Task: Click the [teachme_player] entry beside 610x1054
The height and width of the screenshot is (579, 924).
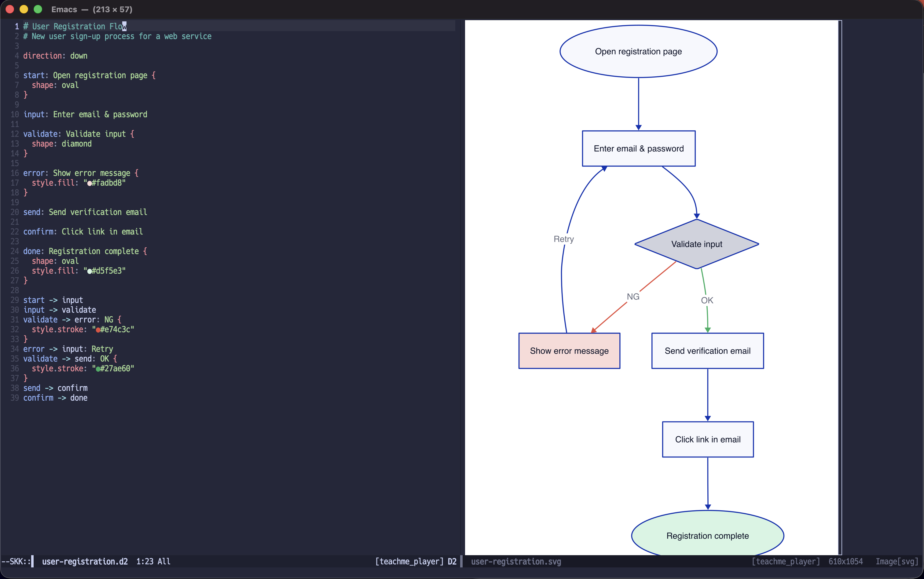Action: click(x=786, y=561)
